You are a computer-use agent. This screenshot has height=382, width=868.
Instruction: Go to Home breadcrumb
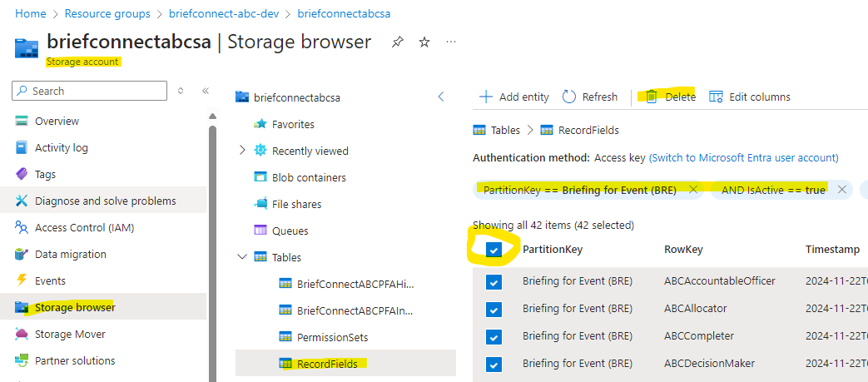(x=31, y=14)
